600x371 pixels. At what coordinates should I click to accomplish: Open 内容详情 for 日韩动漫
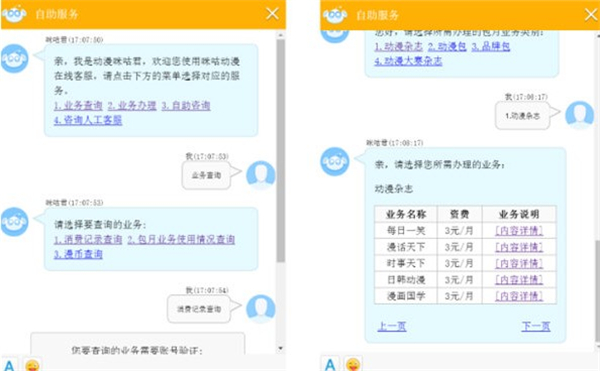click(x=519, y=280)
